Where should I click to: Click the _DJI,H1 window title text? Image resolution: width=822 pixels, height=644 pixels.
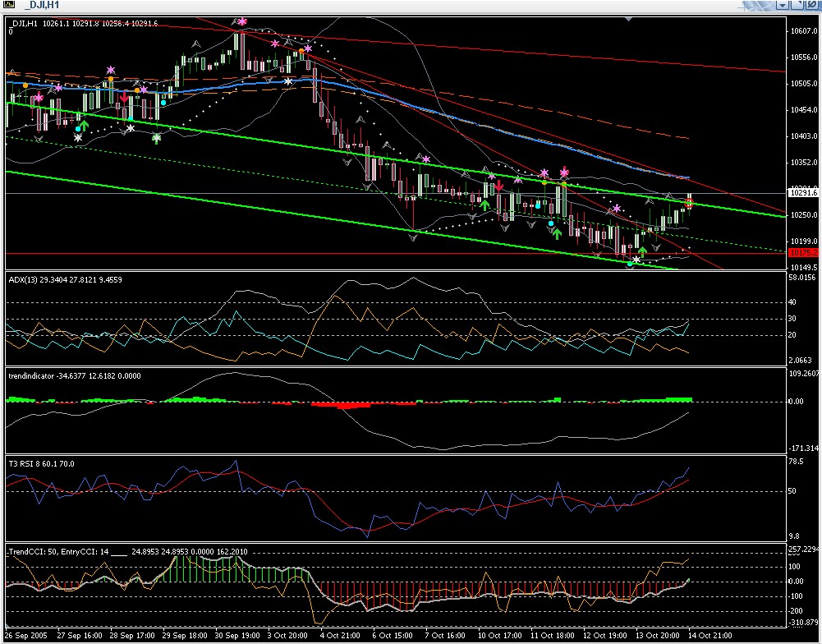(x=42, y=5)
